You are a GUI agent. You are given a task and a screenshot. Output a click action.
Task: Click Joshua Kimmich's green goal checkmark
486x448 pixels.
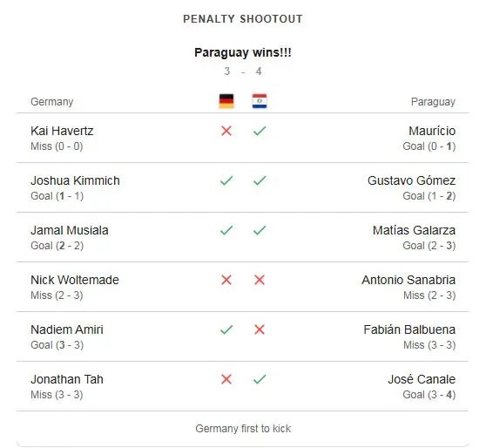(x=226, y=180)
